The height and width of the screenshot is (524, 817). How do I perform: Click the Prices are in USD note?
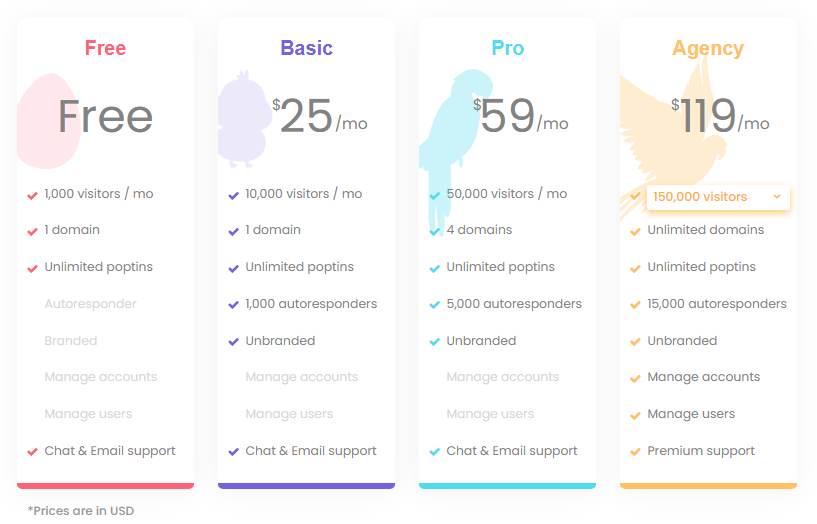click(x=81, y=510)
